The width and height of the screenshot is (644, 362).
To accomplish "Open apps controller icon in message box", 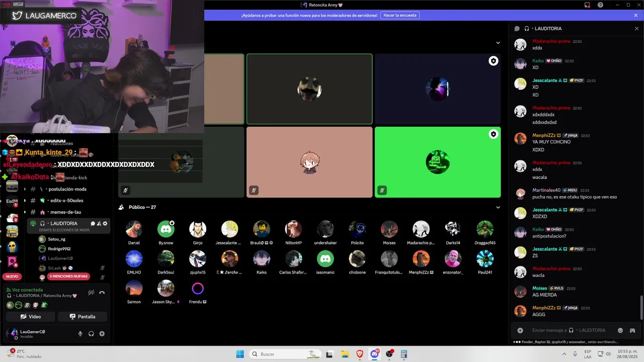I will pos(632,330).
